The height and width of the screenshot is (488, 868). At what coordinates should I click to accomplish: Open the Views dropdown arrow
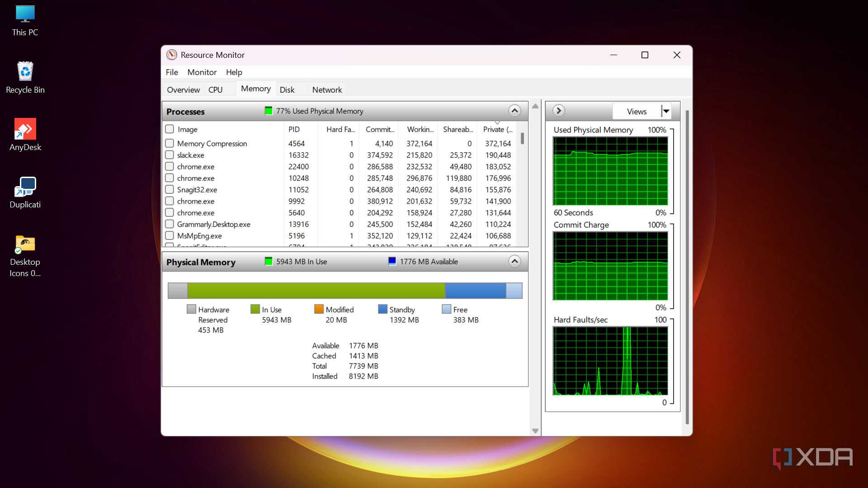666,111
